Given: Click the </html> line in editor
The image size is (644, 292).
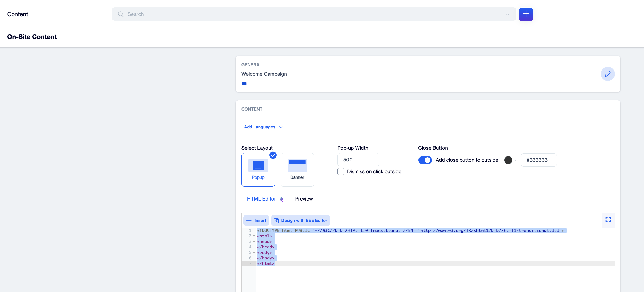Looking at the screenshot, I should (266, 263).
